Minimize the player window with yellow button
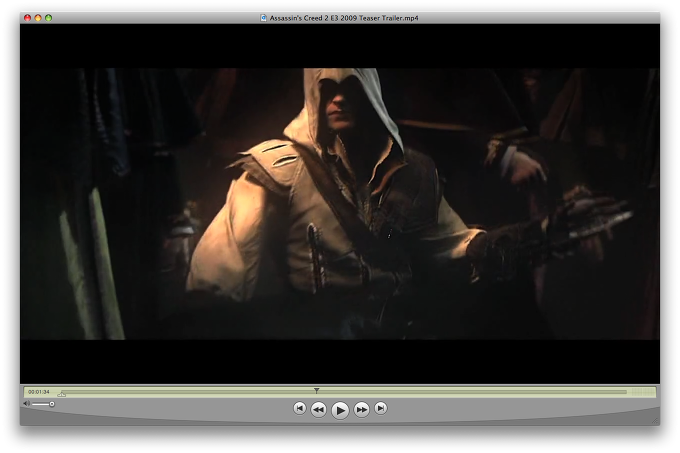Screen dimensions: 680x453 [38, 18]
